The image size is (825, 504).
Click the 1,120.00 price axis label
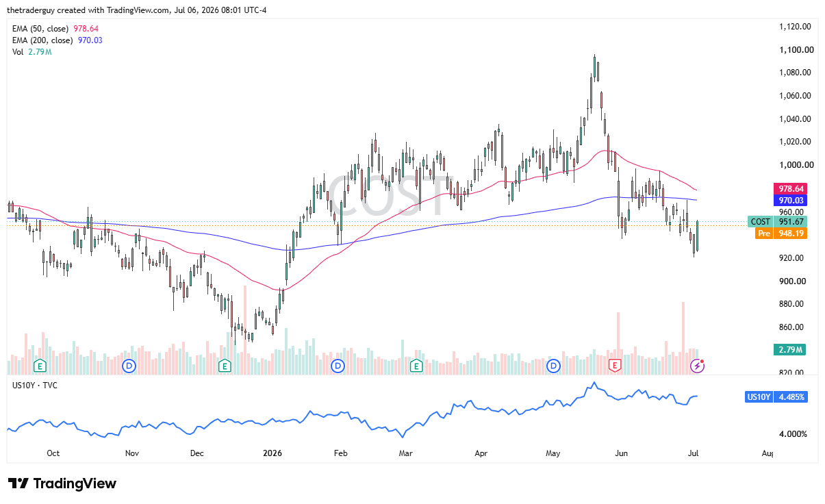click(796, 27)
